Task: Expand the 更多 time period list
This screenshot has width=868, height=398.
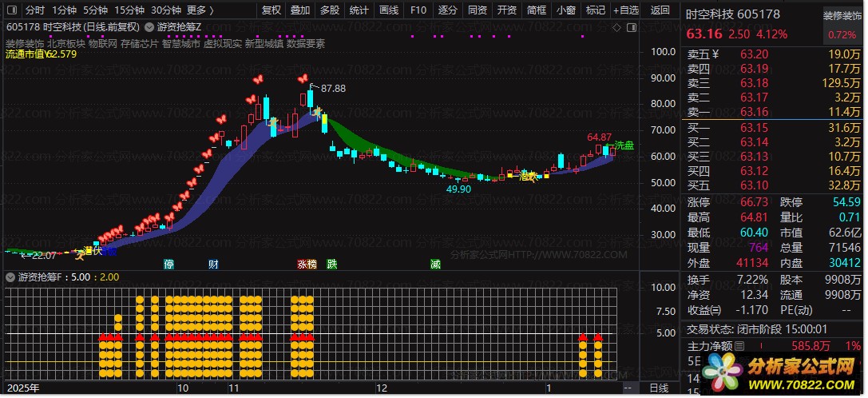Action: point(200,10)
